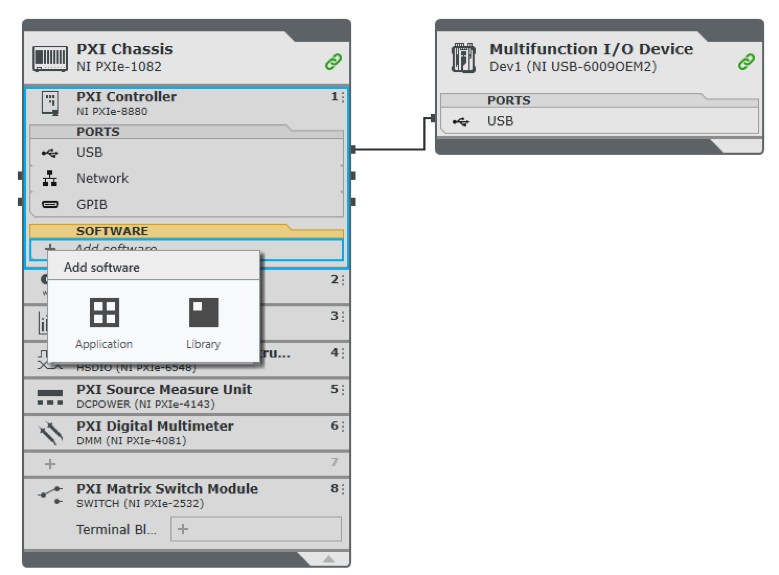Select the GPIB port row
Screen dimensions: 779x575
tap(186, 204)
